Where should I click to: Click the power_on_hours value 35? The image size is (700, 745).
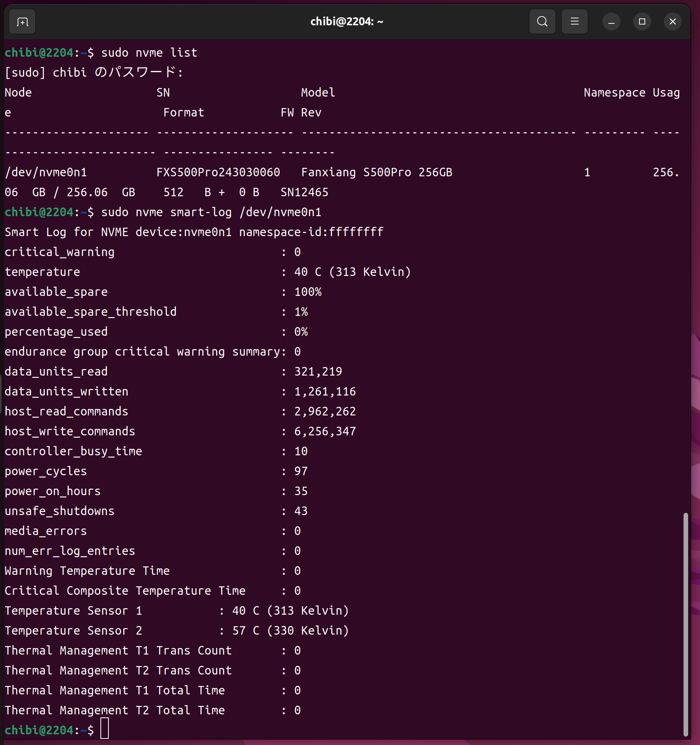click(x=301, y=491)
